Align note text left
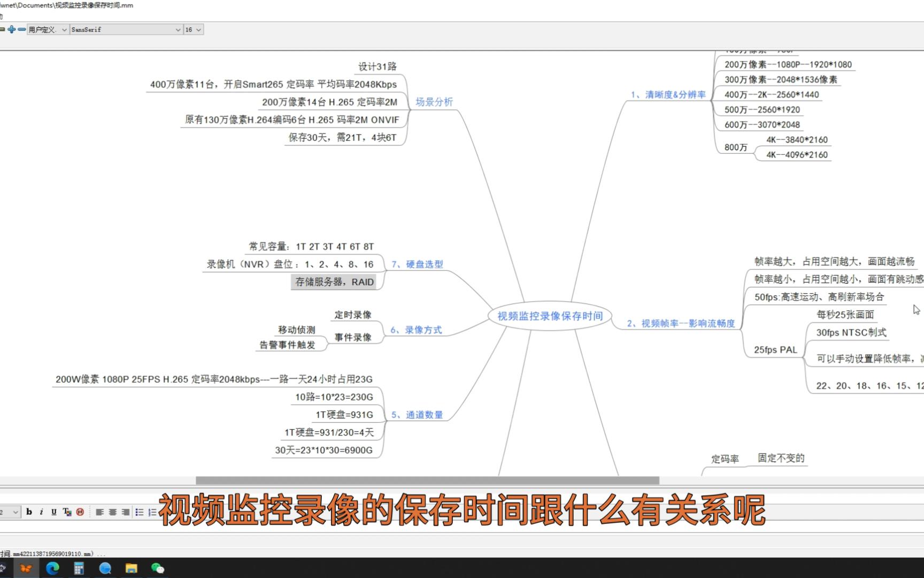Image resolution: width=924 pixels, height=578 pixels. click(x=99, y=512)
